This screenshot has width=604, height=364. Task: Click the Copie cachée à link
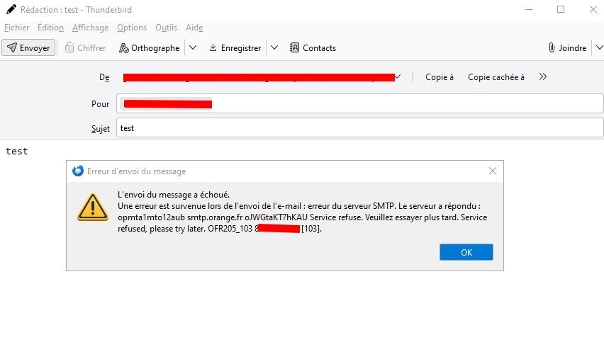tap(496, 77)
